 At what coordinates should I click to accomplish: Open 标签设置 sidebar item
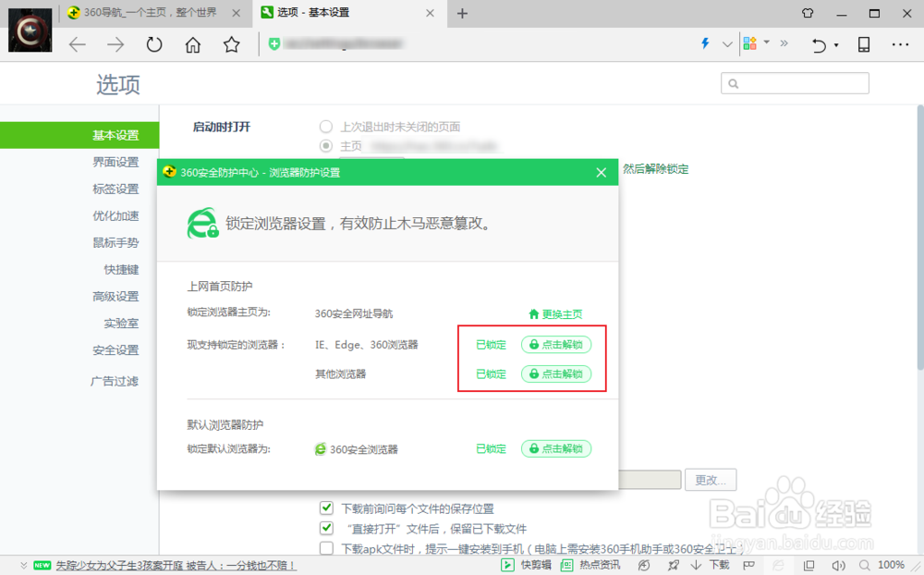(x=115, y=189)
